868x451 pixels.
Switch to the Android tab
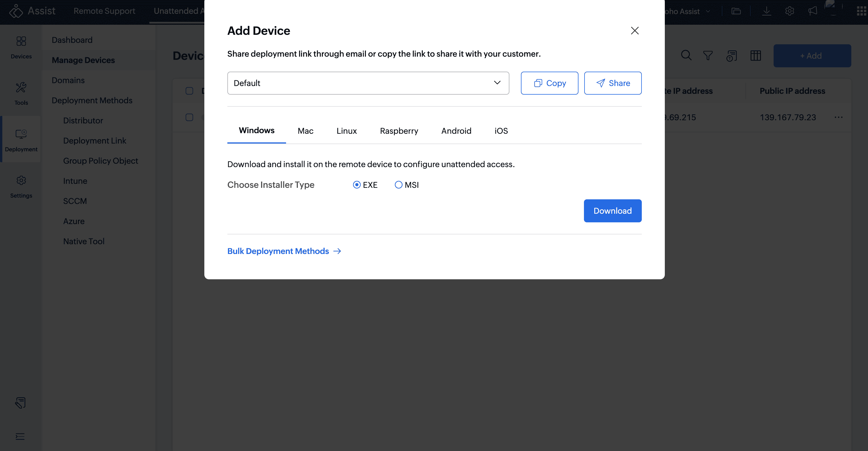click(x=456, y=131)
